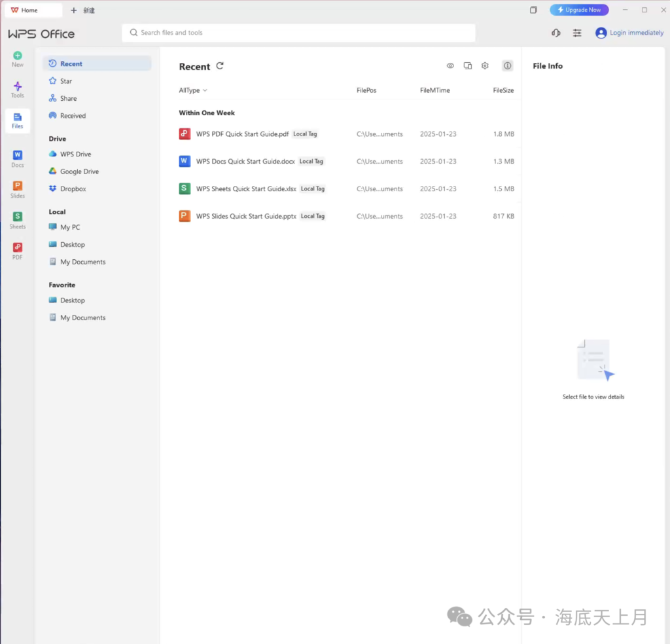Click the 817 KB file size value
The width and height of the screenshot is (670, 644).
pyautogui.click(x=503, y=216)
